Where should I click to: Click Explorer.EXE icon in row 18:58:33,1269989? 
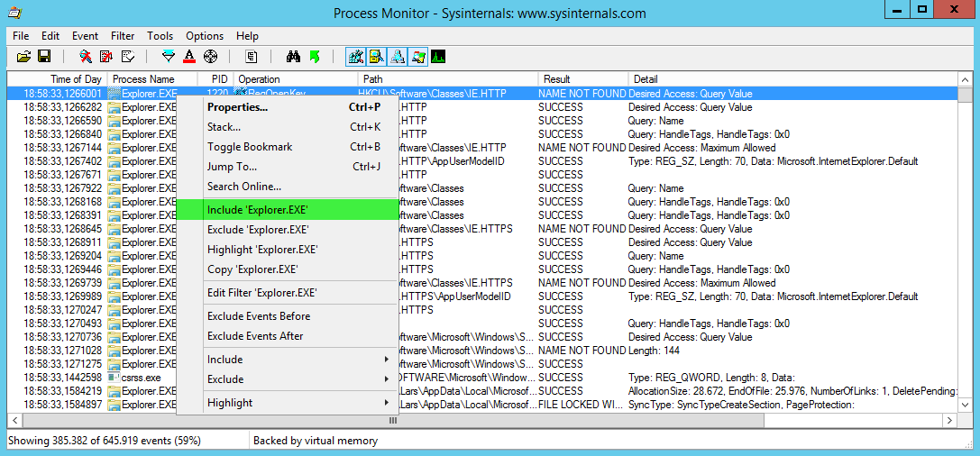pyautogui.click(x=114, y=296)
